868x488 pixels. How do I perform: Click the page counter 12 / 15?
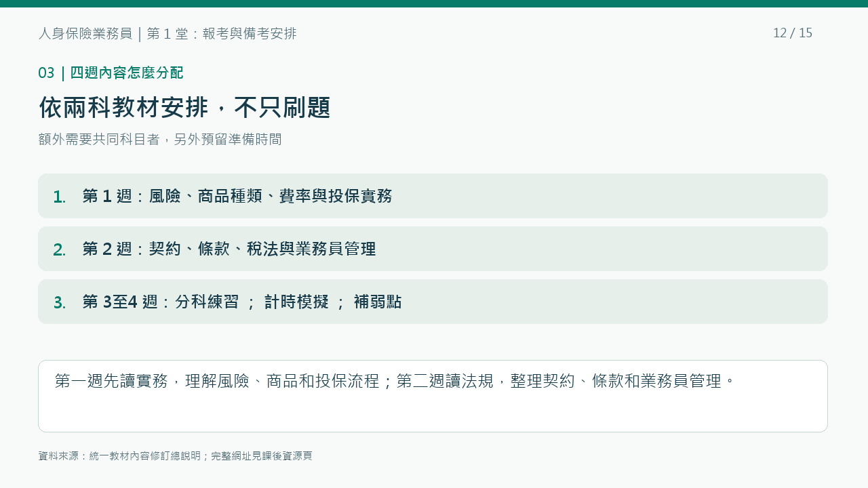(793, 33)
